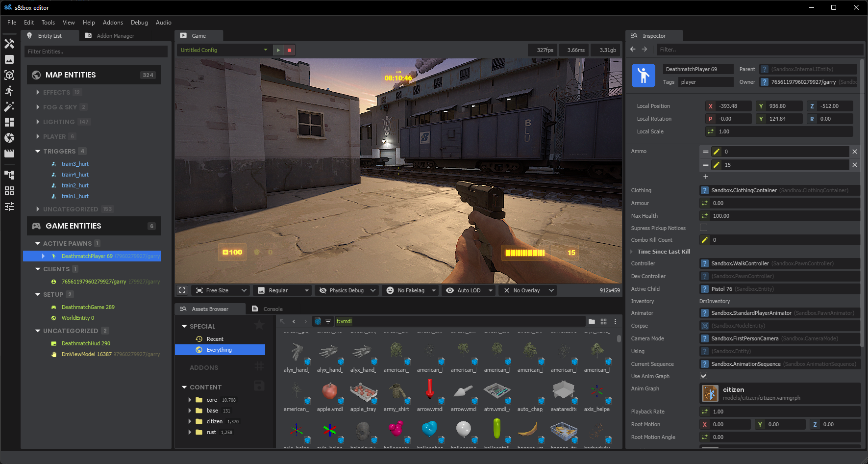
Task: Enable the Supress Pickup Notices checkbox
Action: click(703, 228)
